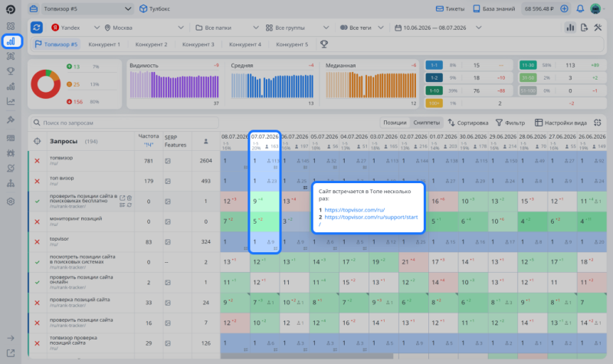Toggle the green check for проверить позиции сайта онлайн
The width and height of the screenshot is (613, 364).
point(37,282)
